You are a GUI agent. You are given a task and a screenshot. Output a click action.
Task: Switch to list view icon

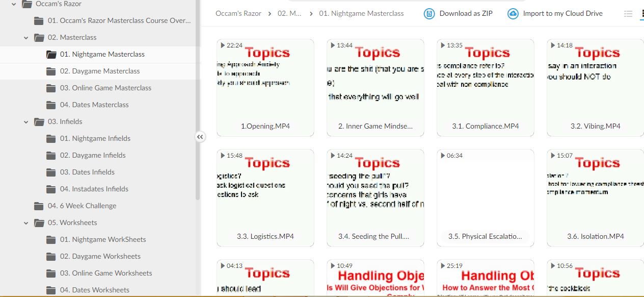click(628, 14)
